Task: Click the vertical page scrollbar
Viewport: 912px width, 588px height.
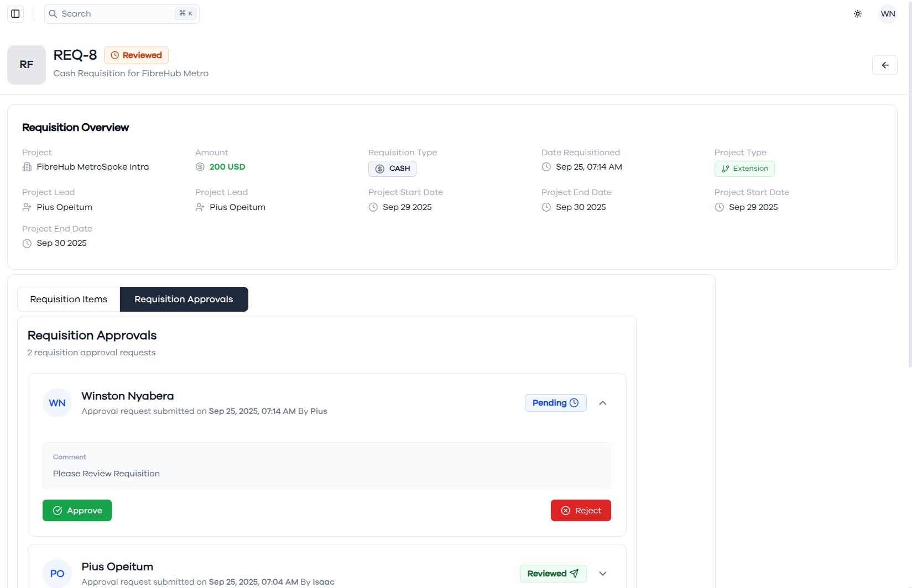Action: (910, 183)
